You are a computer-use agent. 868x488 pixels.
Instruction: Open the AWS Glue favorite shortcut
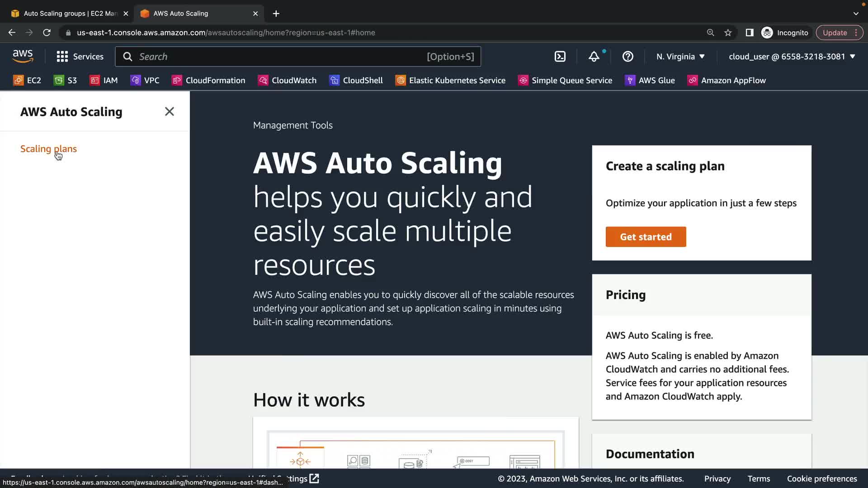pyautogui.click(x=650, y=80)
